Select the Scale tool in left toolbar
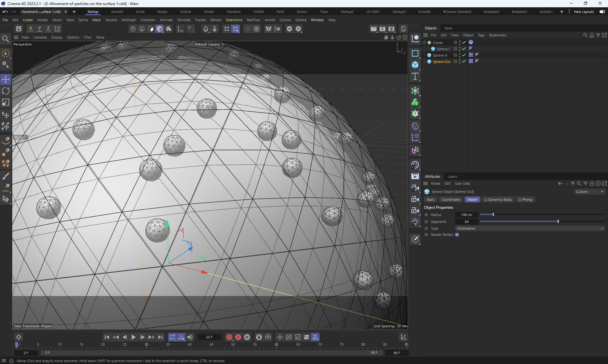The height and width of the screenshot is (364, 608). 6,102
